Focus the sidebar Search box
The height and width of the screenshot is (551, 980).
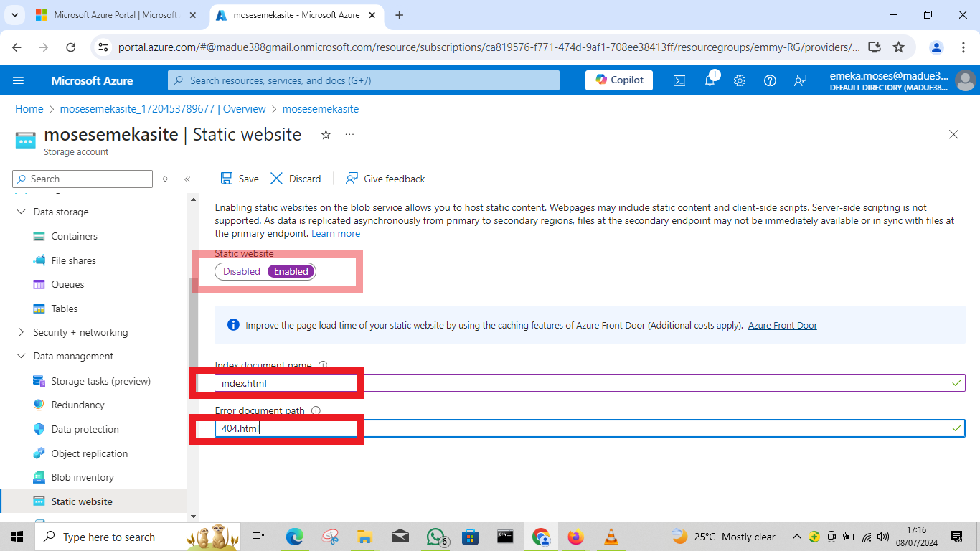coord(83,179)
